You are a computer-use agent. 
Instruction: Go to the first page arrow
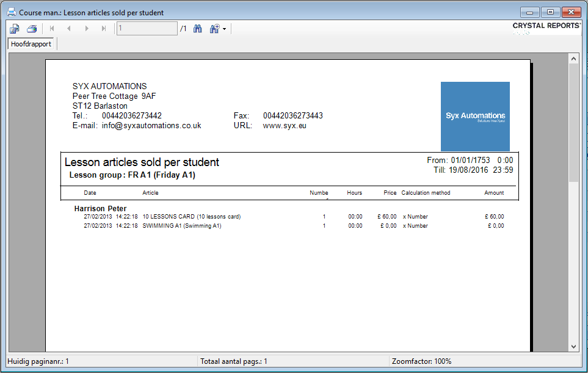52,29
